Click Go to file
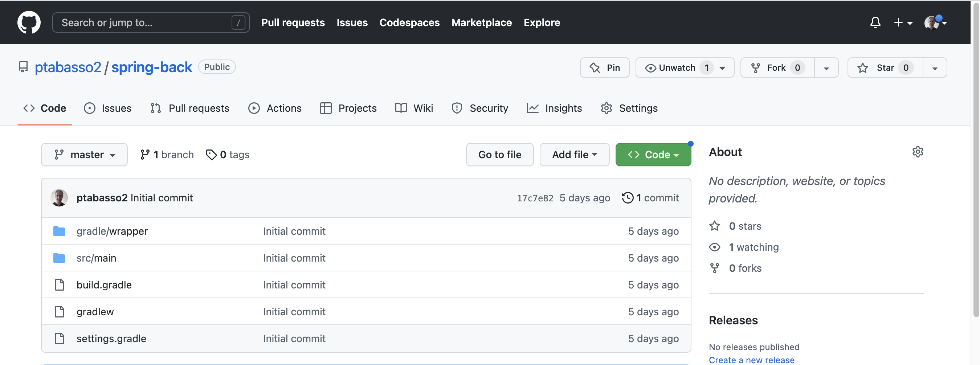 click(499, 155)
